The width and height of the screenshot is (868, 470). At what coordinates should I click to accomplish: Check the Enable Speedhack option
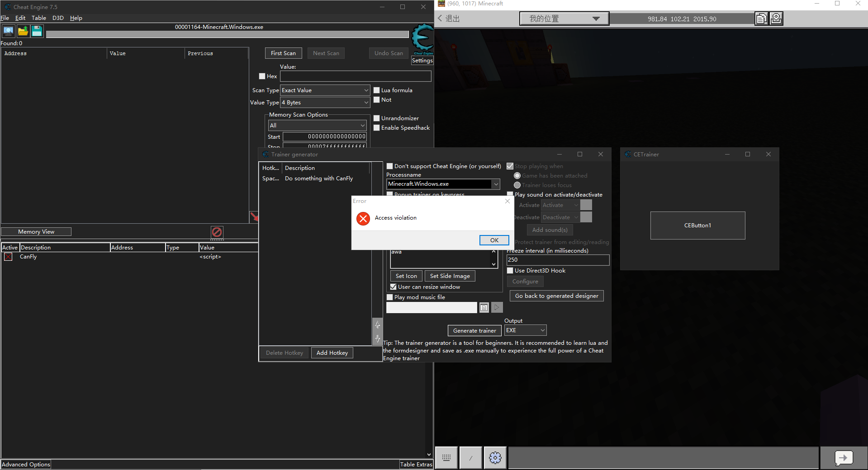pos(377,127)
